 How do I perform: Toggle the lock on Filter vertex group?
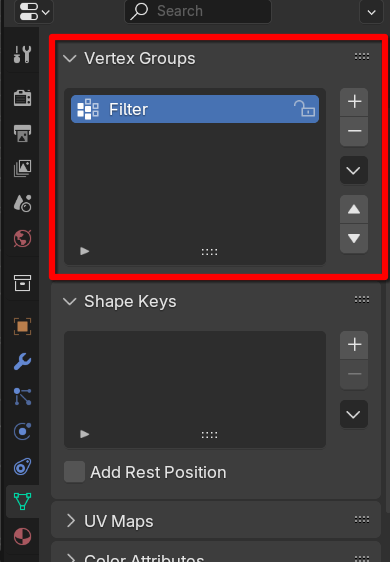(304, 109)
